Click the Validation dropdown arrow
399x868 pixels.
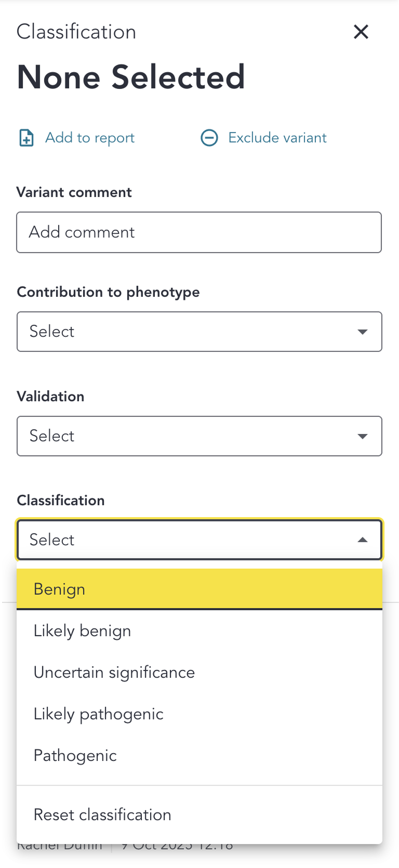click(363, 436)
